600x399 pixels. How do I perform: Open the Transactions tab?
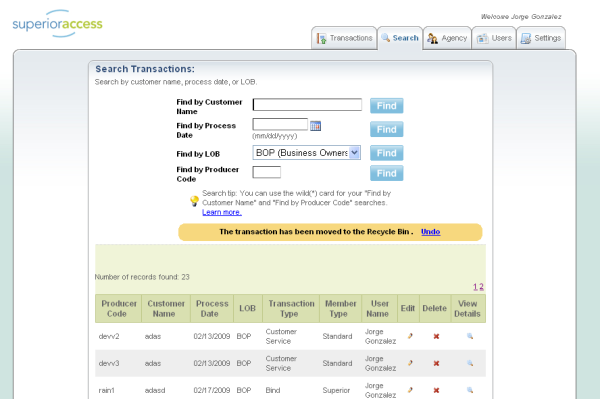(344, 38)
